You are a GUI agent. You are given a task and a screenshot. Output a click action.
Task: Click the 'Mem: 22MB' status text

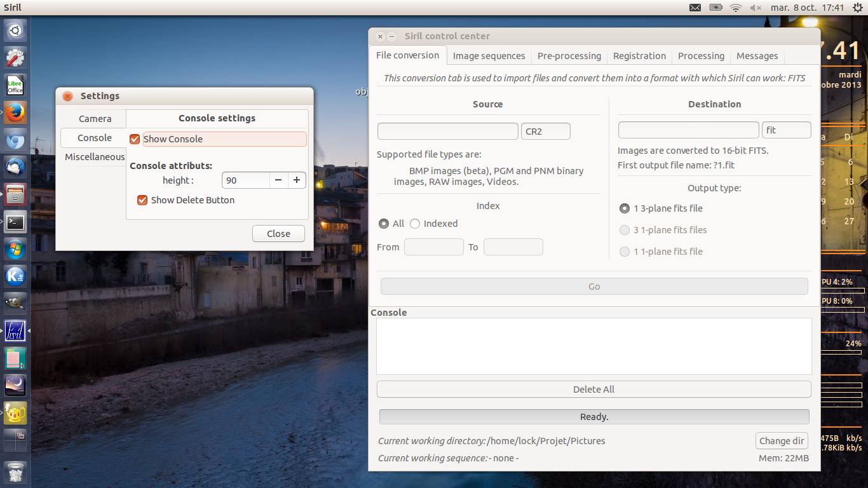[784, 458]
